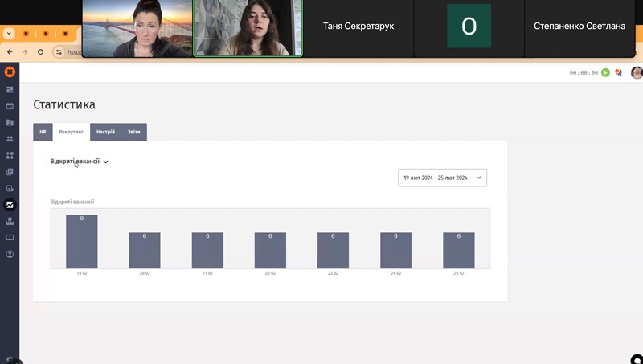Click the 24.02 bar in chart
This screenshot has width=643, height=364.
[395, 251]
